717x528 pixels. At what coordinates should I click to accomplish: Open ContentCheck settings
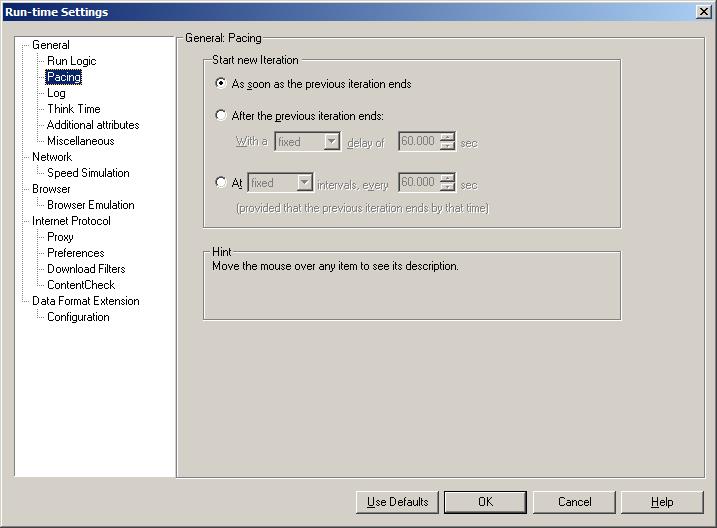80,285
